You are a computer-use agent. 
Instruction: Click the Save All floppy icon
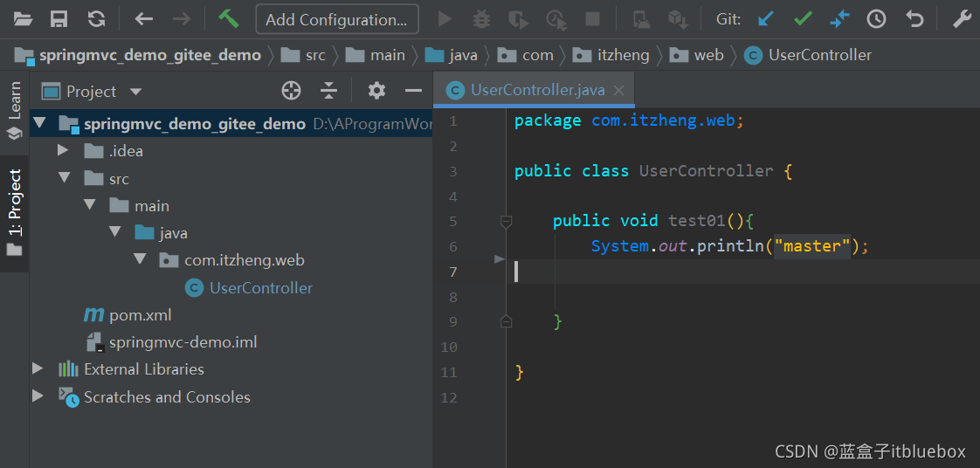(59, 19)
